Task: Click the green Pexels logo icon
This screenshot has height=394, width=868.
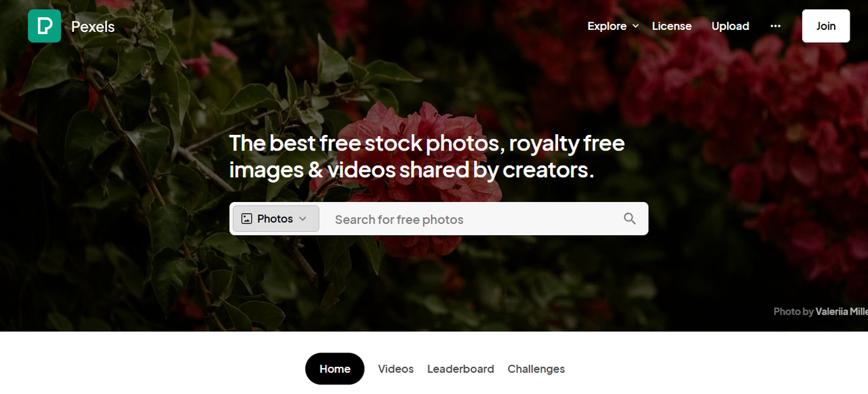Action: tap(44, 26)
